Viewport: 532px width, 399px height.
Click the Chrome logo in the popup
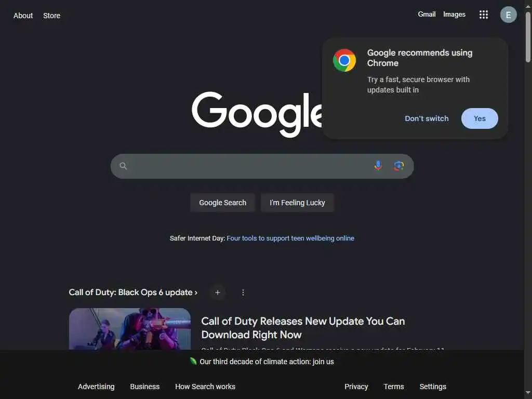click(344, 60)
